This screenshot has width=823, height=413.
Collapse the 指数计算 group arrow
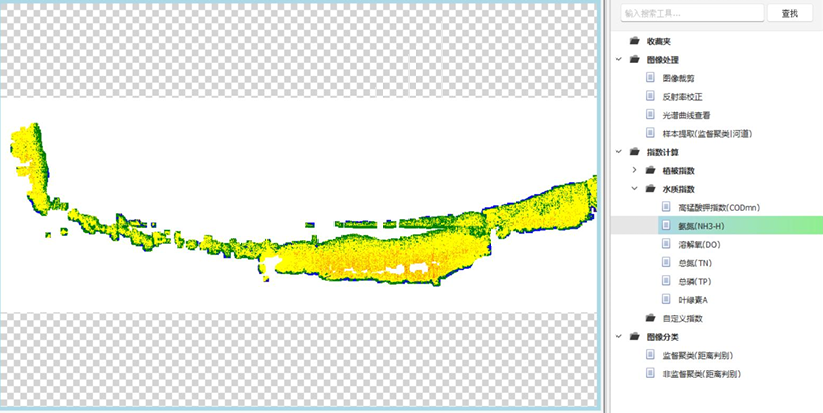click(619, 152)
